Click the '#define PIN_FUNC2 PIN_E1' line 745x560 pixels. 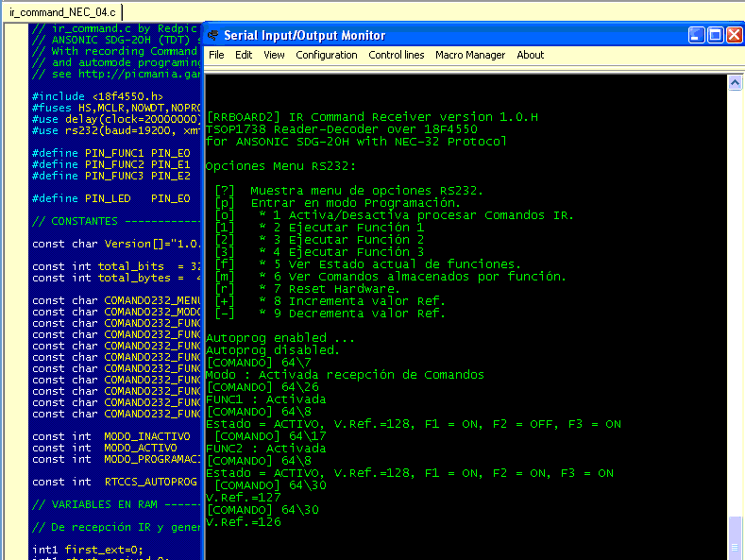click(x=111, y=164)
